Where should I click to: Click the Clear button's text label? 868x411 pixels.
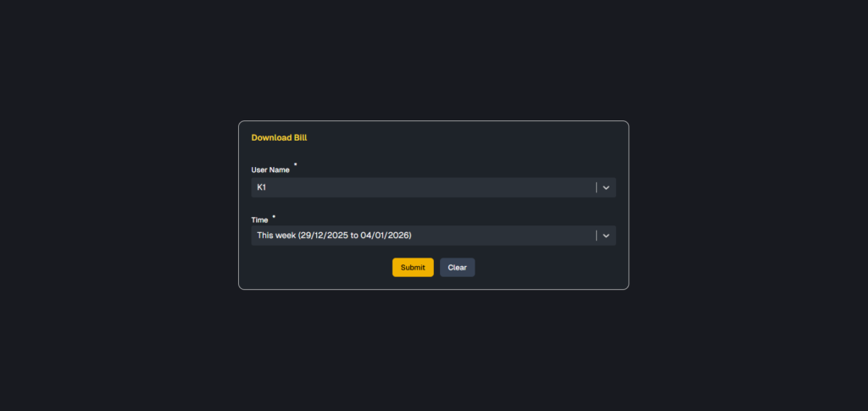[457, 268]
